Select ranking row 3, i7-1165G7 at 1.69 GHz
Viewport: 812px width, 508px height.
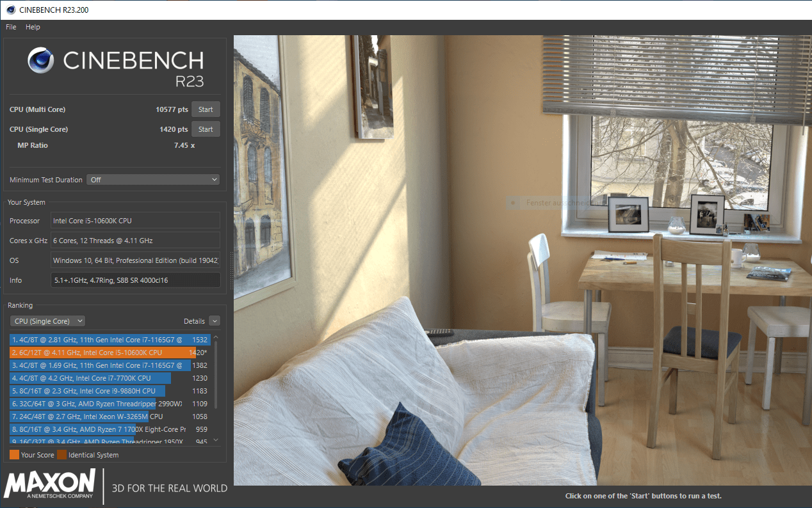(110, 365)
